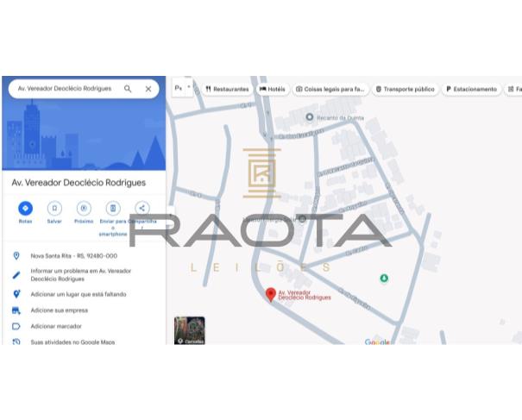Filter map by Restaurantes chip
Screen dimensions: 522x420
coord(227,89)
